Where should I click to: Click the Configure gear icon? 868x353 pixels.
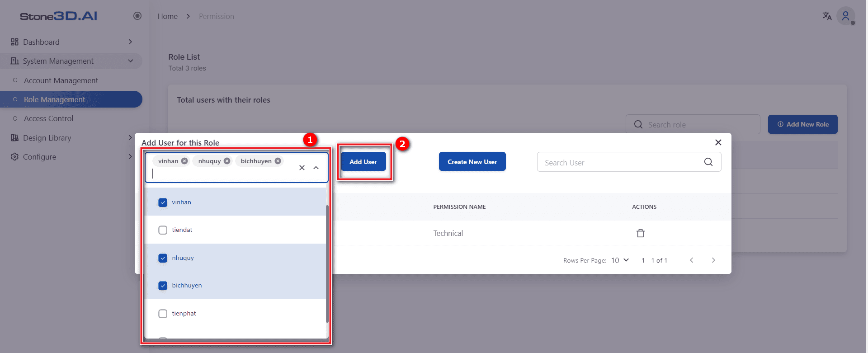coord(14,157)
